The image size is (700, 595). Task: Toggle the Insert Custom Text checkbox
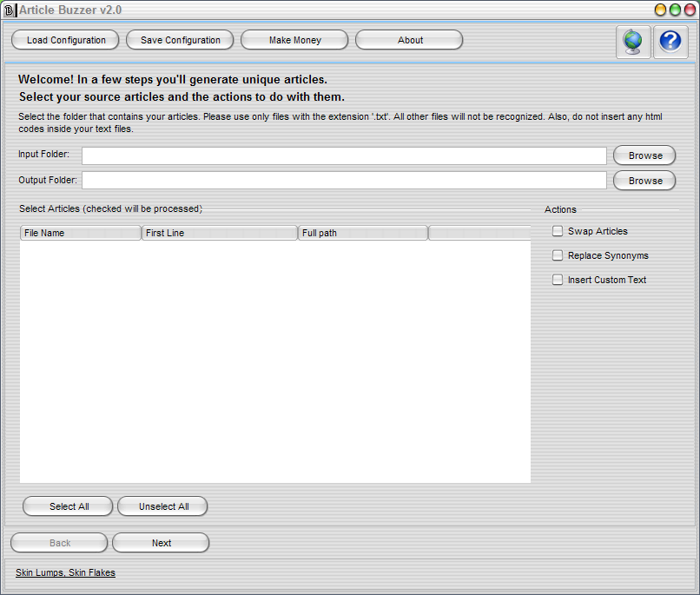coord(558,280)
